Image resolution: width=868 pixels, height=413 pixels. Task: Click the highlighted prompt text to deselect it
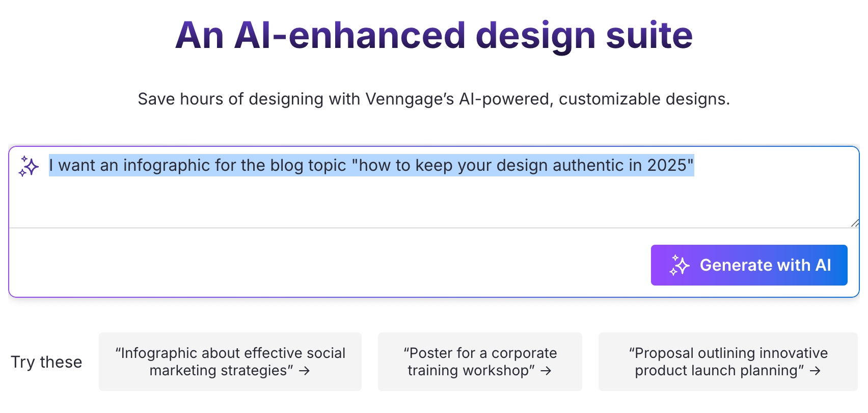point(357,165)
